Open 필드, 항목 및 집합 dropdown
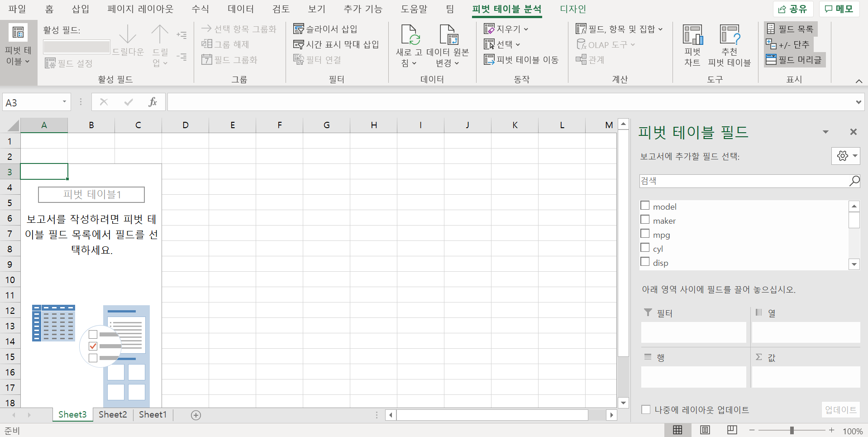The image size is (868, 437). (x=619, y=29)
